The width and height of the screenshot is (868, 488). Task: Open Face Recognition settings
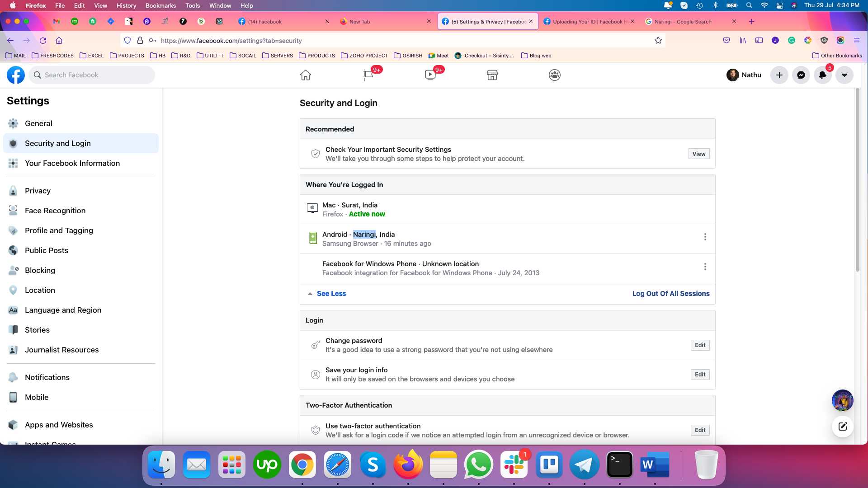click(81, 211)
